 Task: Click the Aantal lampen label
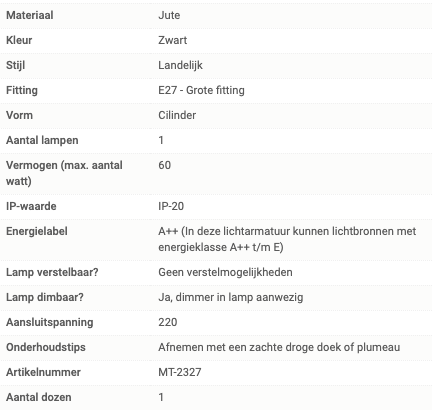click(x=42, y=140)
